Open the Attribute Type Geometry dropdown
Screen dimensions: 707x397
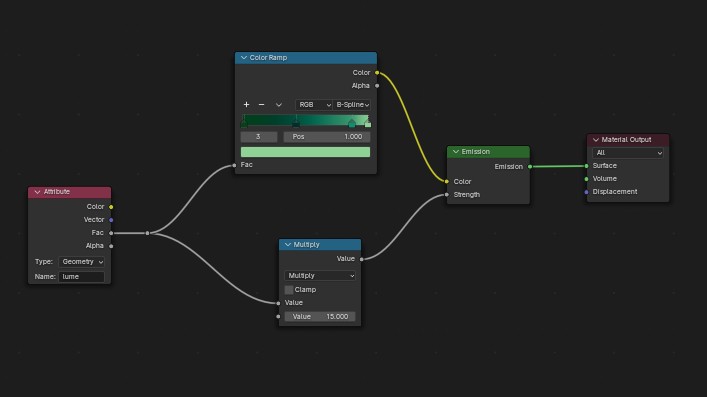tap(82, 262)
